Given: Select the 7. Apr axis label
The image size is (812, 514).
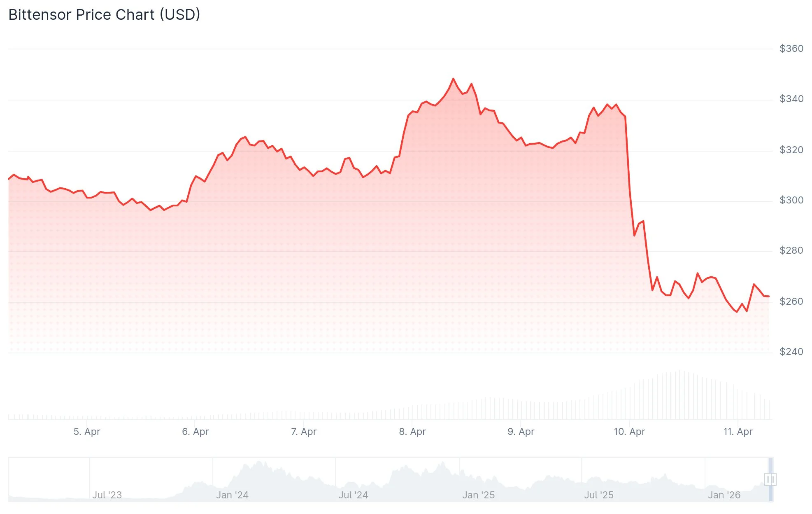Looking at the screenshot, I should tap(304, 432).
